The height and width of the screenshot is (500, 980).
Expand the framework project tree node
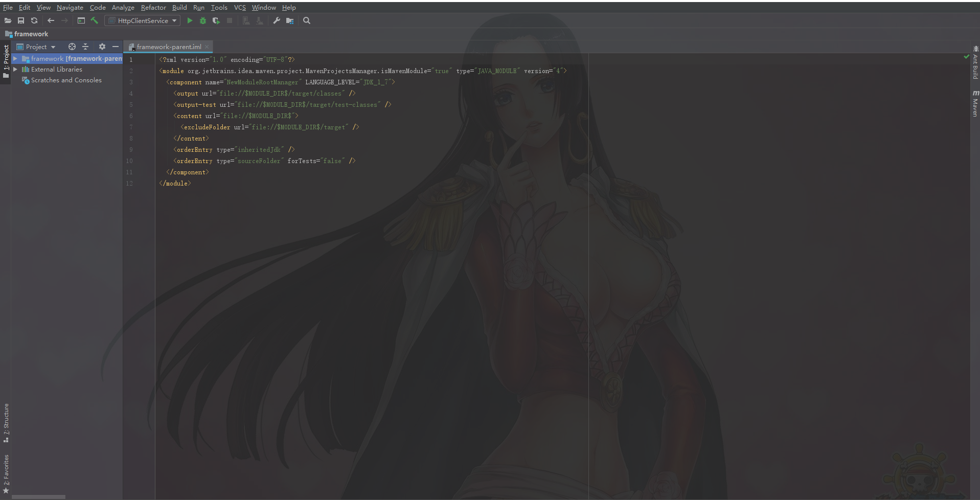click(15, 58)
